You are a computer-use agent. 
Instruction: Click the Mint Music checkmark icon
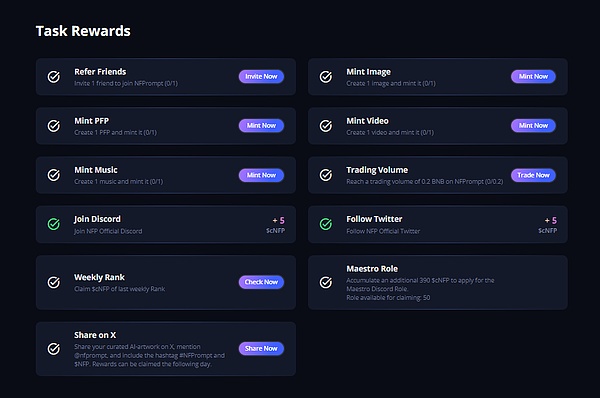tap(54, 175)
